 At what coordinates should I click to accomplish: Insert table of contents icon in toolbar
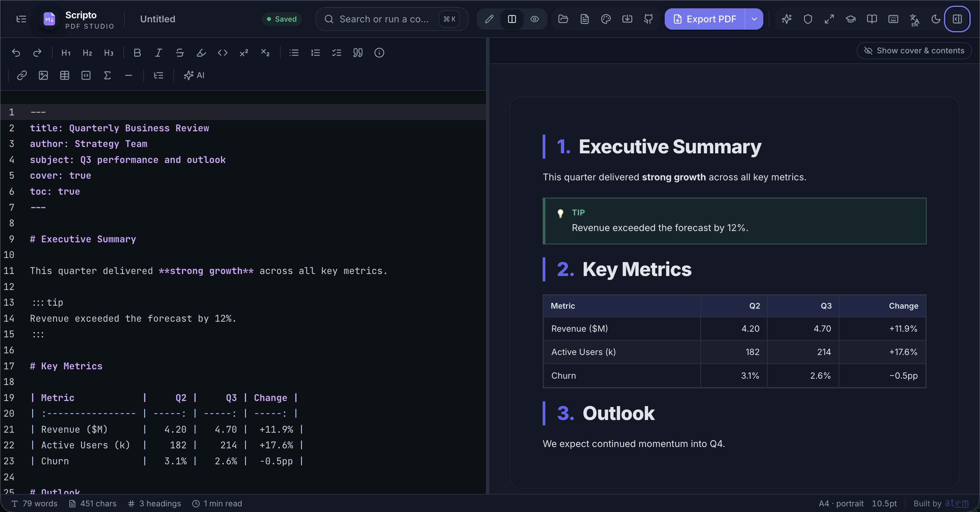click(x=159, y=75)
